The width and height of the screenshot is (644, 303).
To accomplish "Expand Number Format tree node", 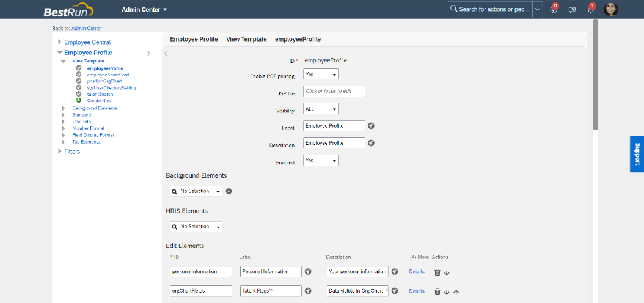I will [x=64, y=128].
